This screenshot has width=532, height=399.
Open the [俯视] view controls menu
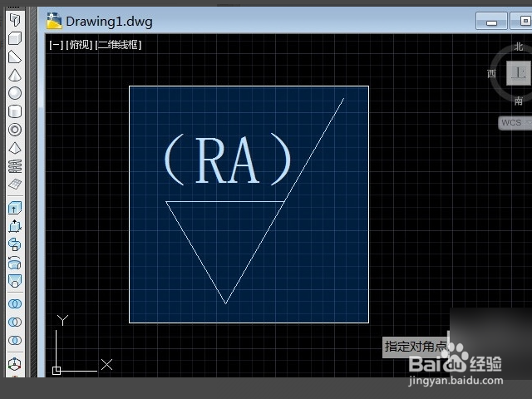point(79,44)
